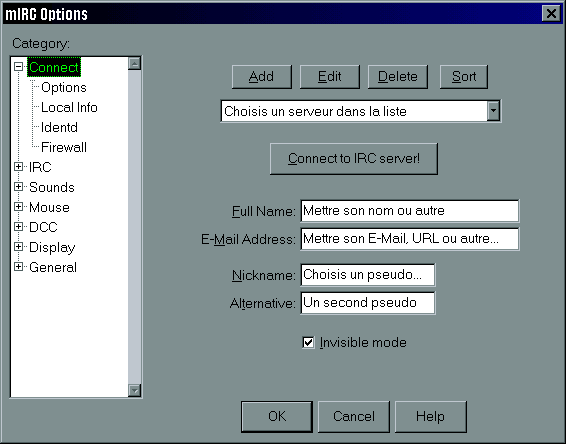Screen dimensions: 566x444
Task: Open the Options subcategory
Action: pyautogui.click(x=64, y=87)
